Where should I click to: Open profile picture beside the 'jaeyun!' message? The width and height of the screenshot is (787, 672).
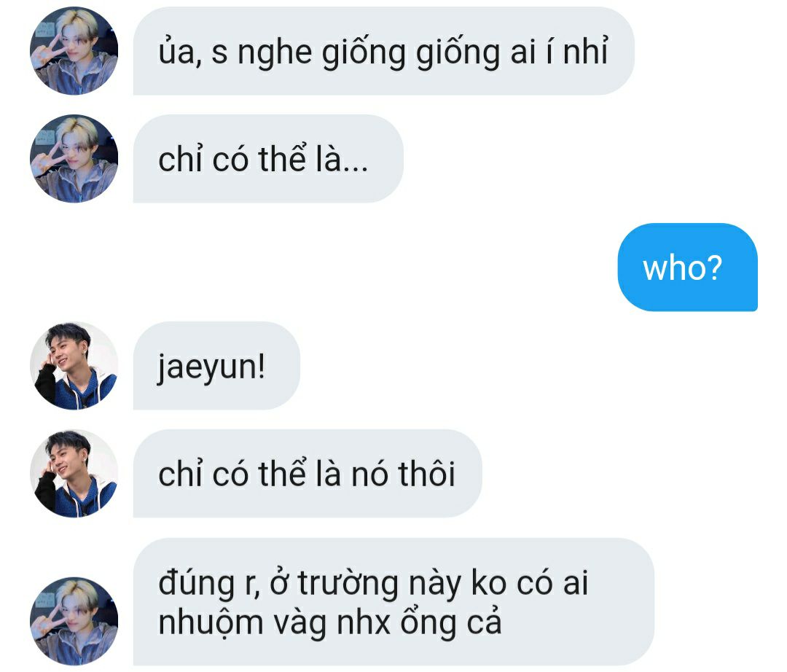pyautogui.click(x=74, y=365)
